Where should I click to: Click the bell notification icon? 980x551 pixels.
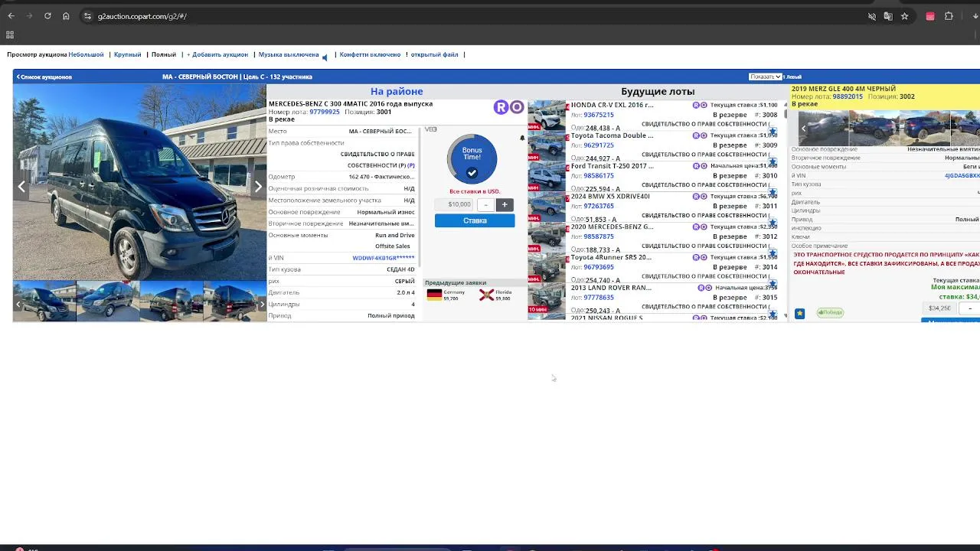[522, 139]
